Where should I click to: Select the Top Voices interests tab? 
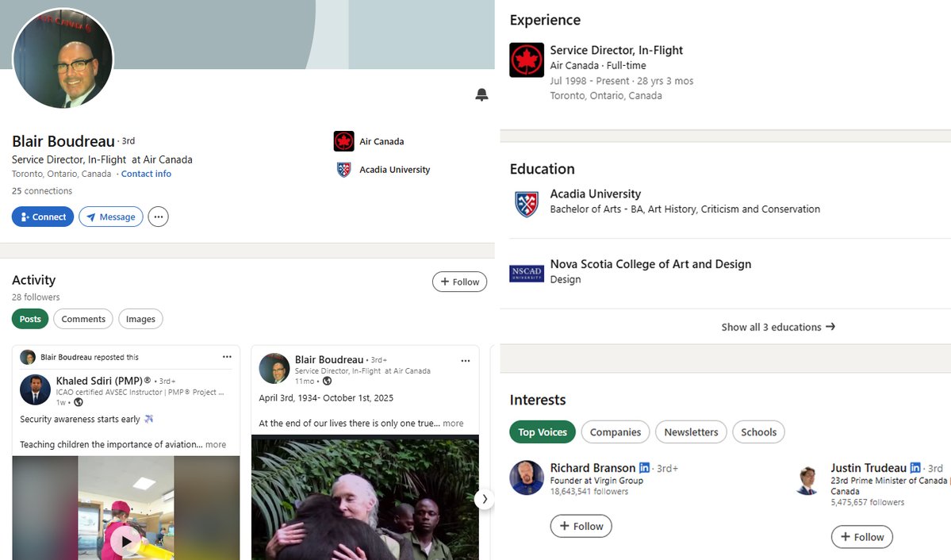pos(543,432)
